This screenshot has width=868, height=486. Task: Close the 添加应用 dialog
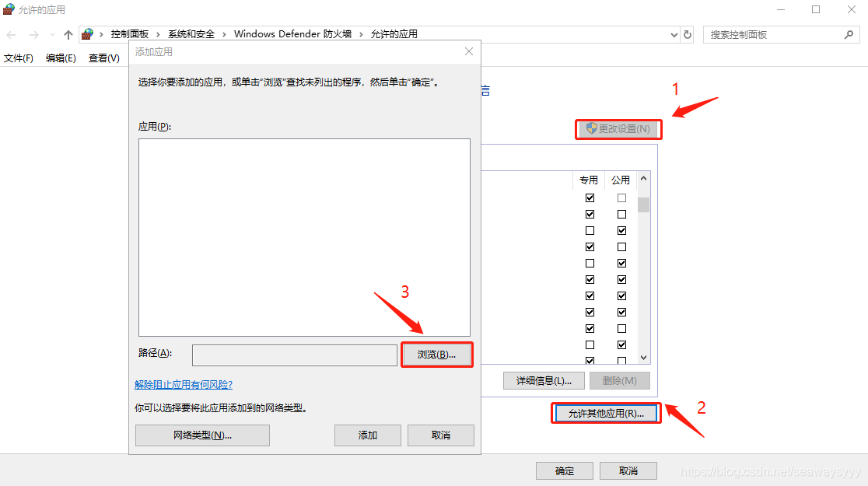pos(469,51)
